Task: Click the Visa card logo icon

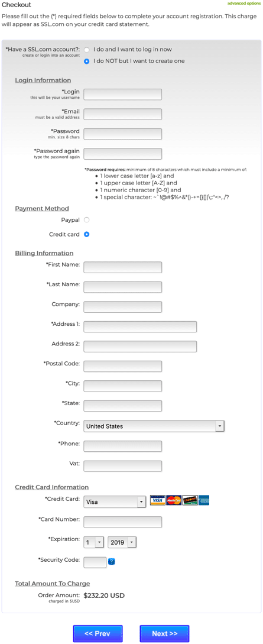Action: pos(158,500)
